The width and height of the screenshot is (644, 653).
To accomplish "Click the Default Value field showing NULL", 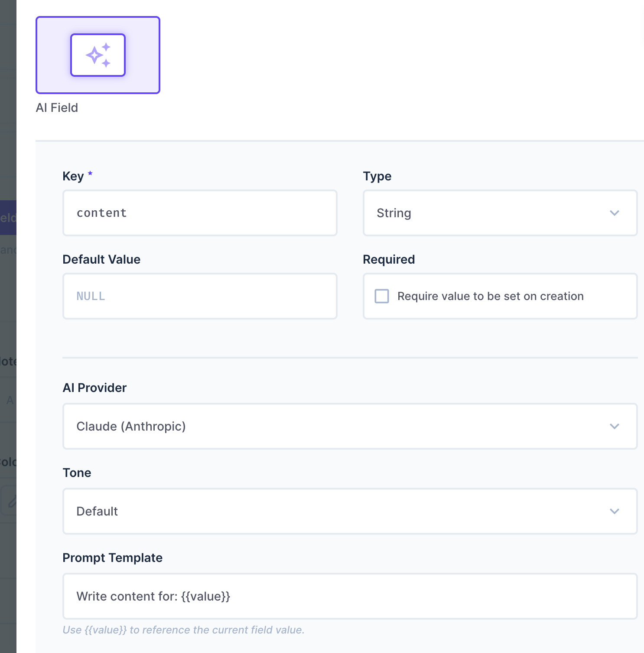I will pyautogui.click(x=200, y=296).
